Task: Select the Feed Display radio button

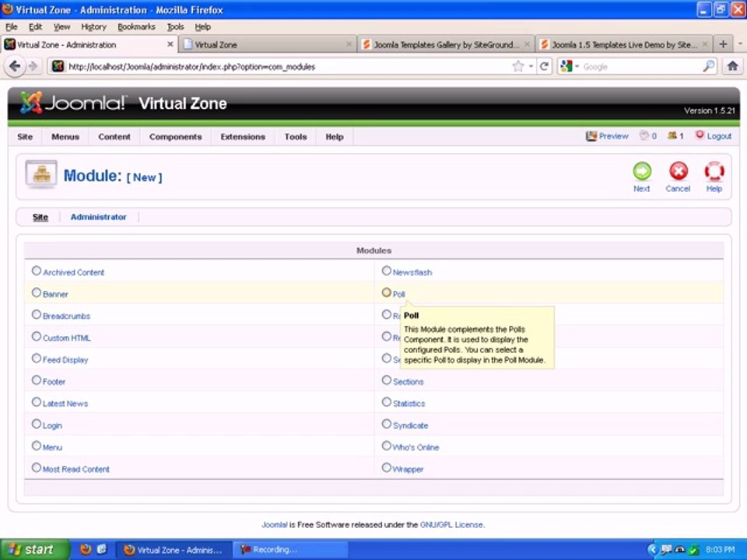Action: click(37, 359)
